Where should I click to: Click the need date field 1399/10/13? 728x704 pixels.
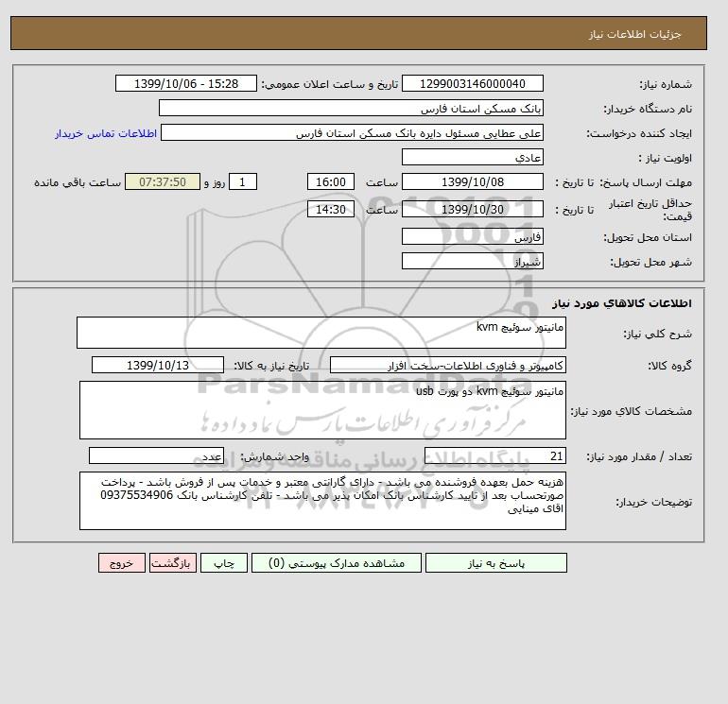pyautogui.click(x=158, y=365)
